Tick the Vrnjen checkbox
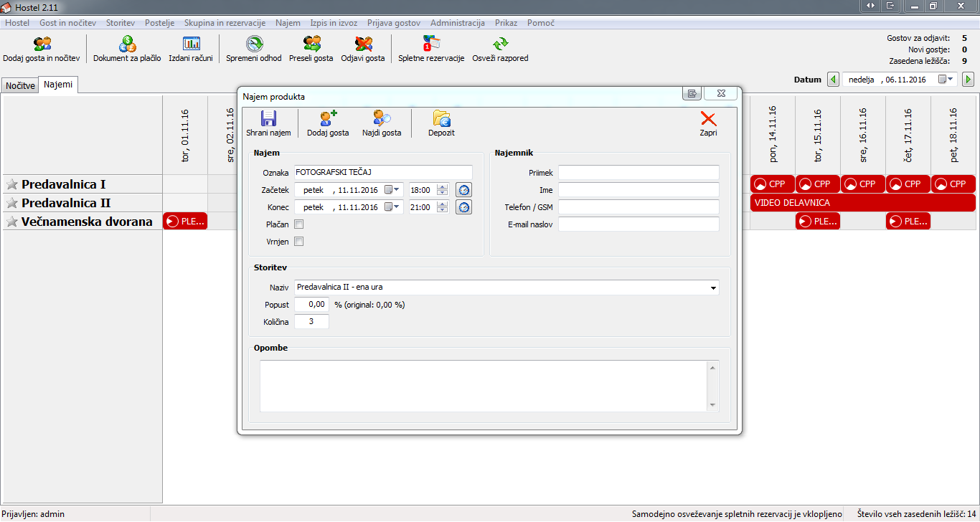Screen dimensions: 980x522 pyautogui.click(x=299, y=242)
